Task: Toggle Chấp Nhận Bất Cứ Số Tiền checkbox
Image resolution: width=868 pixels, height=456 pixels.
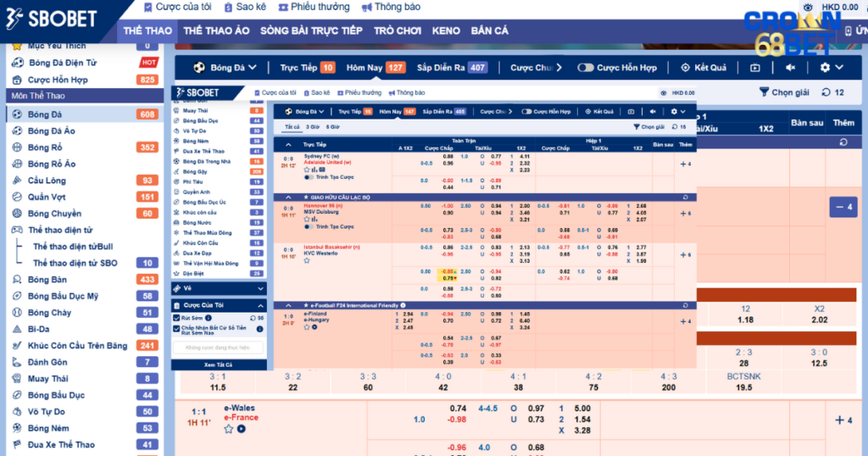Action: [x=176, y=329]
